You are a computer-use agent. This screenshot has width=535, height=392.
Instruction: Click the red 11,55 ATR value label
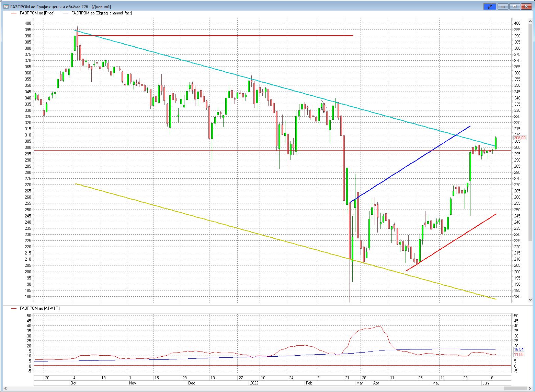(519, 355)
